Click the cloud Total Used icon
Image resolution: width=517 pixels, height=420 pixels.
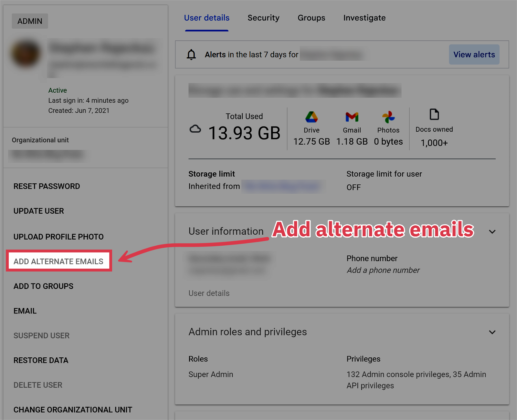pos(195,129)
